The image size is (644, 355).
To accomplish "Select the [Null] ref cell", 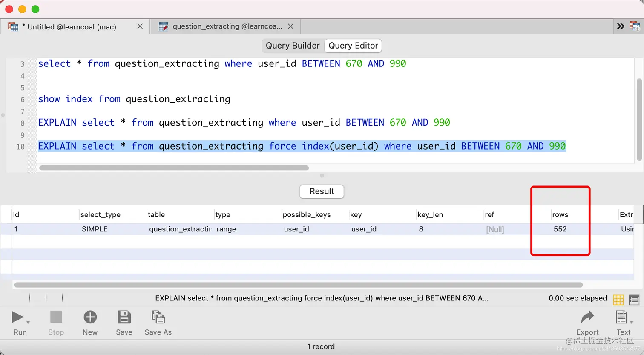I will click(x=517, y=229).
